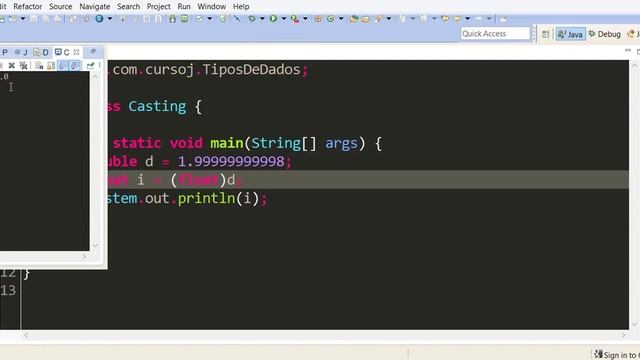Click the Open Type folder icon
This screenshot has width=640, height=360.
tap(354, 19)
